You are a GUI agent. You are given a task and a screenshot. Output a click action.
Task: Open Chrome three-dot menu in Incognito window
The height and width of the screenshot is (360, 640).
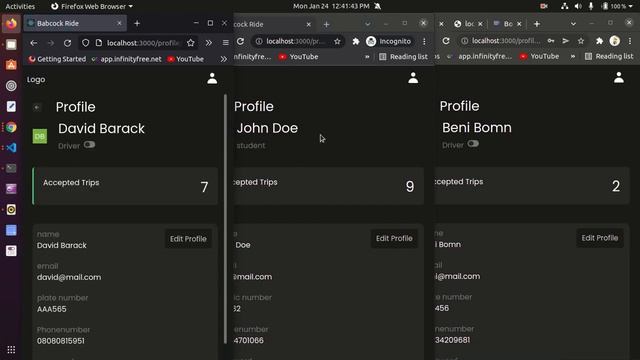(424, 41)
